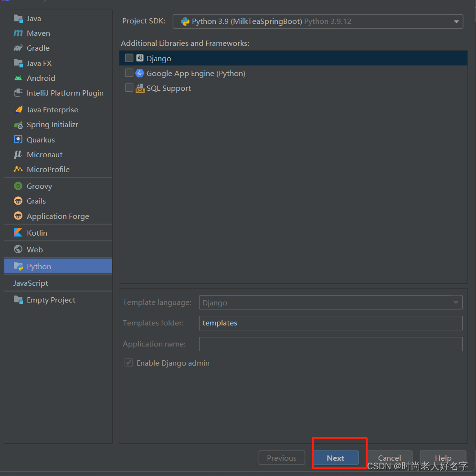Screen dimensions: 476x476
Task: Select Micronaut label in project list
Action: [x=44, y=155]
